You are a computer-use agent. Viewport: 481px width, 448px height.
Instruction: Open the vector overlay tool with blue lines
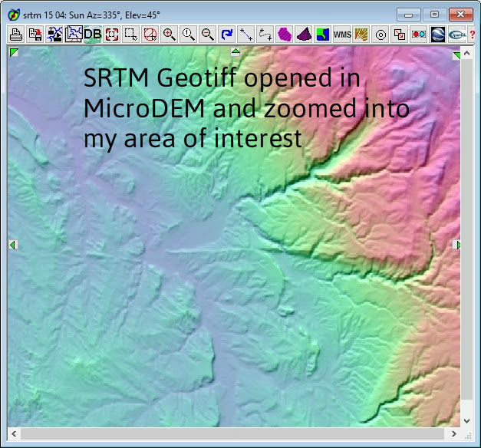(54, 35)
